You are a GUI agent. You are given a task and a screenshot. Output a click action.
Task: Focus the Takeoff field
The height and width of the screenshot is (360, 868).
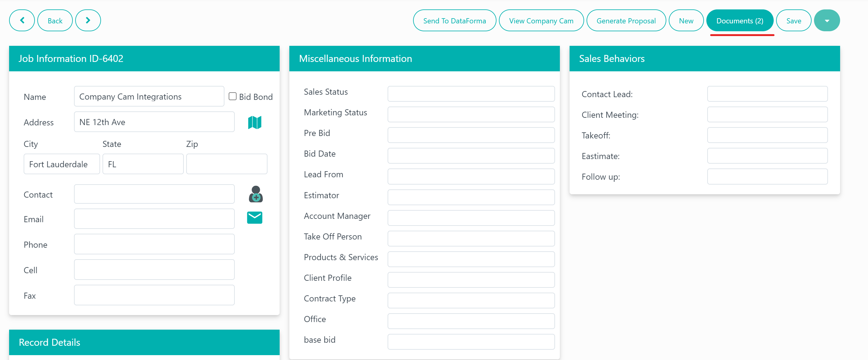click(767, 135)
